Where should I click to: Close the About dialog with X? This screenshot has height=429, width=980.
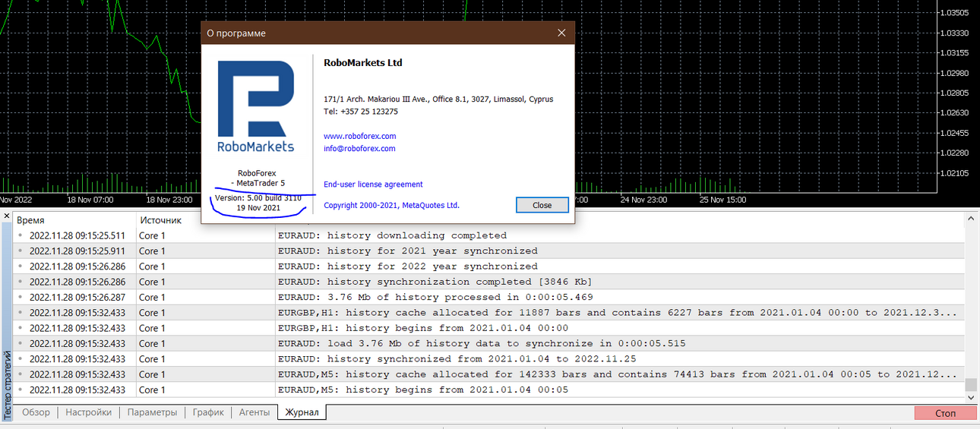point(562,33)
